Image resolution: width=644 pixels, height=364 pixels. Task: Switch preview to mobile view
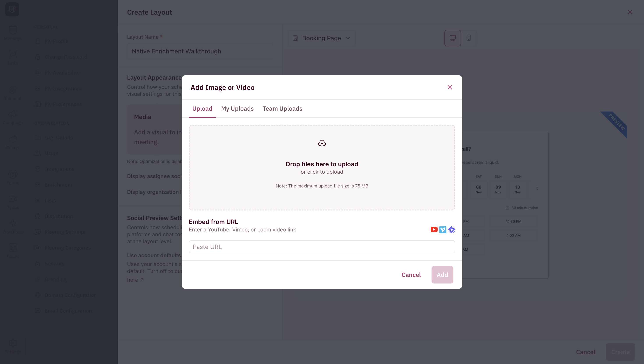(x=469, y=38)
